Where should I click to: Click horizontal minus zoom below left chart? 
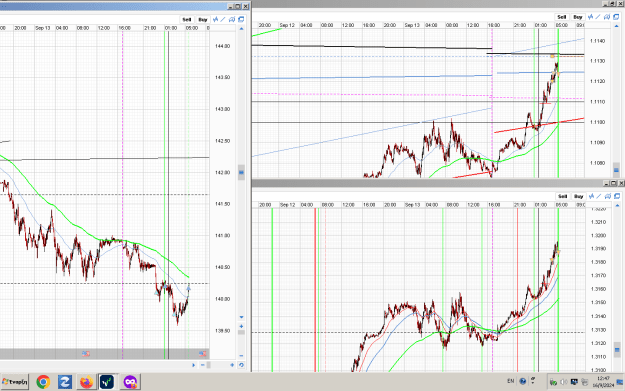[202, 365]
